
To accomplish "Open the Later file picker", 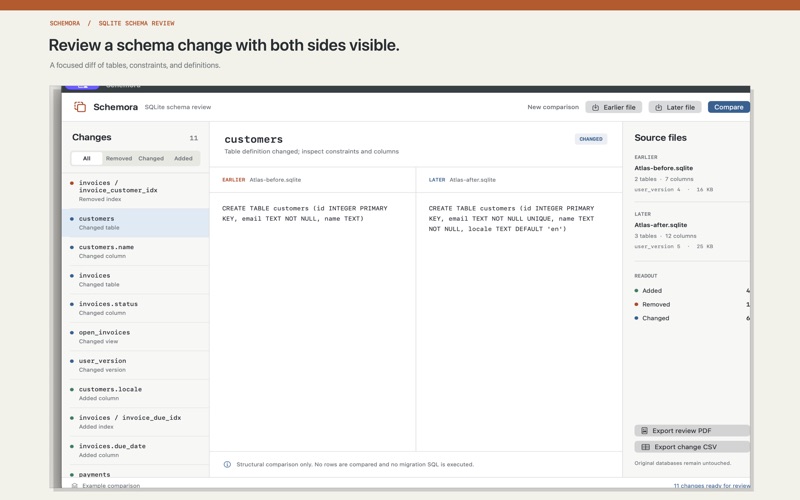I will [x=675, y=107].
